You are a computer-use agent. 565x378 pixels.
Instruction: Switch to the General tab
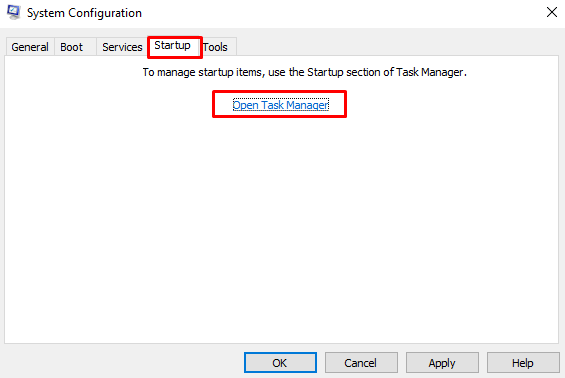(x=30, y=47)
